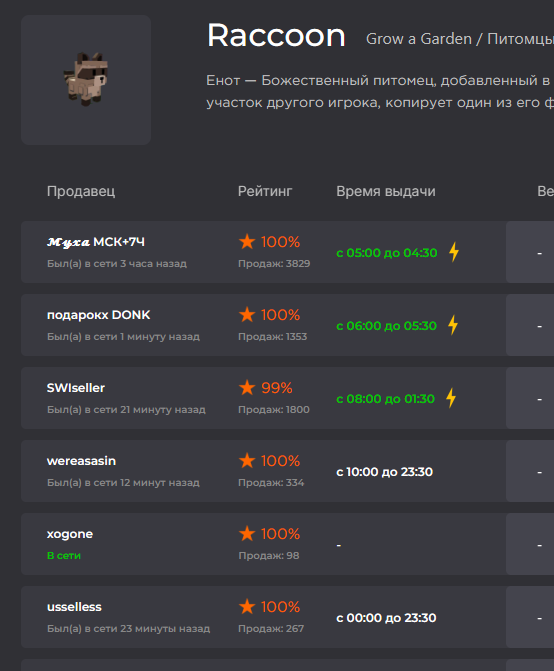The height and width of the screenshot is (671, 554).
Task: Click the rating star in xogone's row
Action: click(247, 534)
